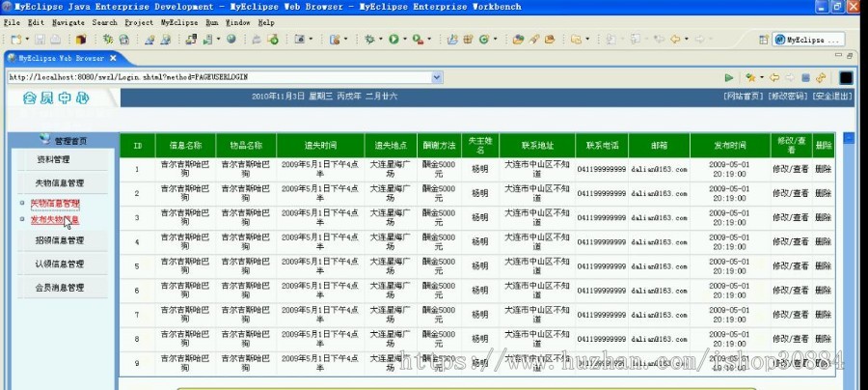868x390 pixels.
Task: Click 修改/查看 in row ID 5
Action: pos(791,265)
